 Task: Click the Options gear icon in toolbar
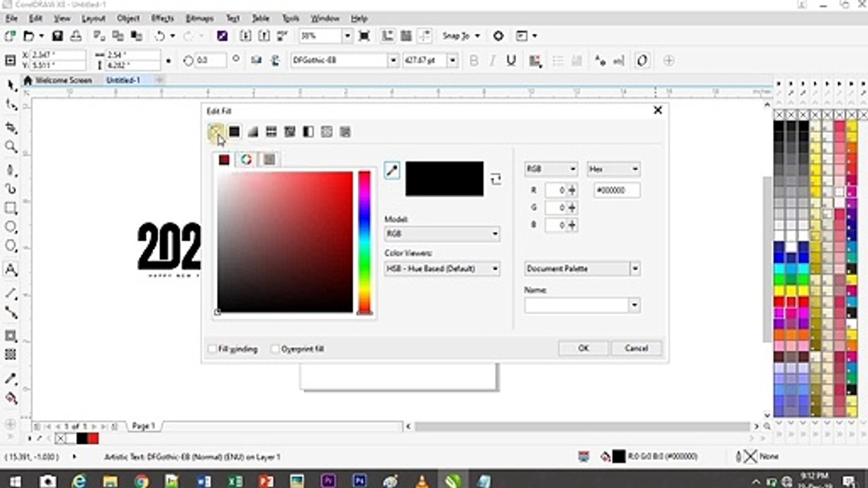pos(498,36)
